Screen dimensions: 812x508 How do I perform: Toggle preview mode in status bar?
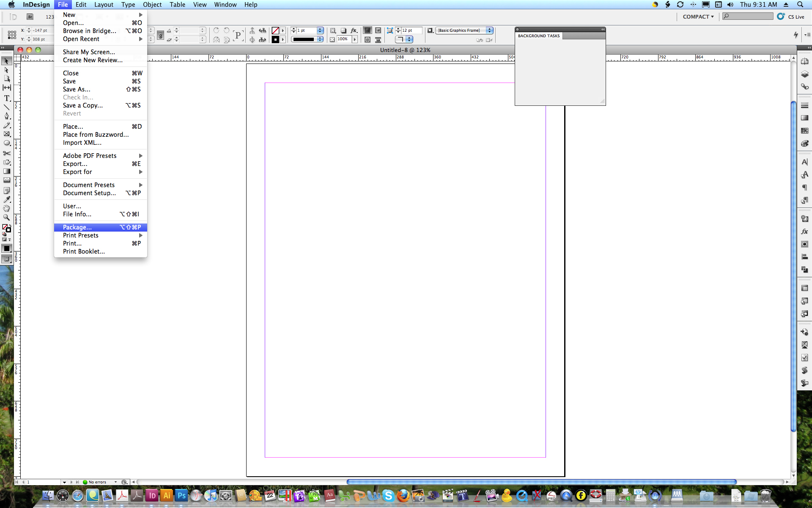[x=124, y=482]
